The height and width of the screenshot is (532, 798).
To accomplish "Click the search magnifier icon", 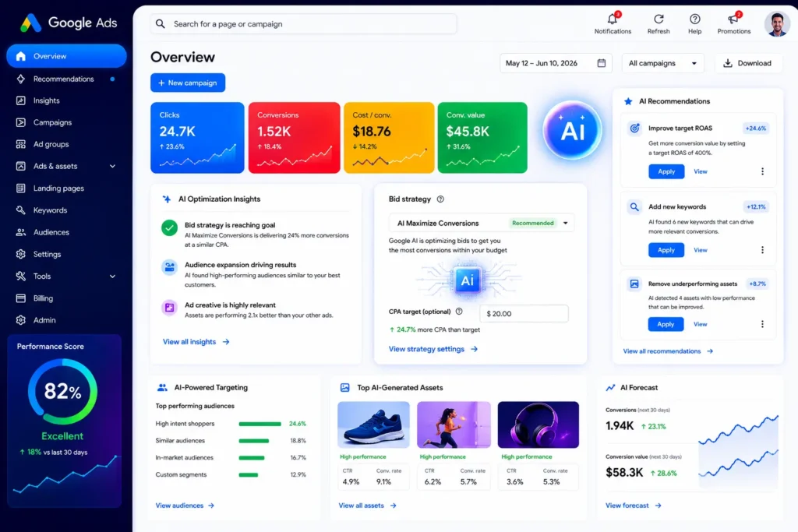I will click(x=161, y=24).
